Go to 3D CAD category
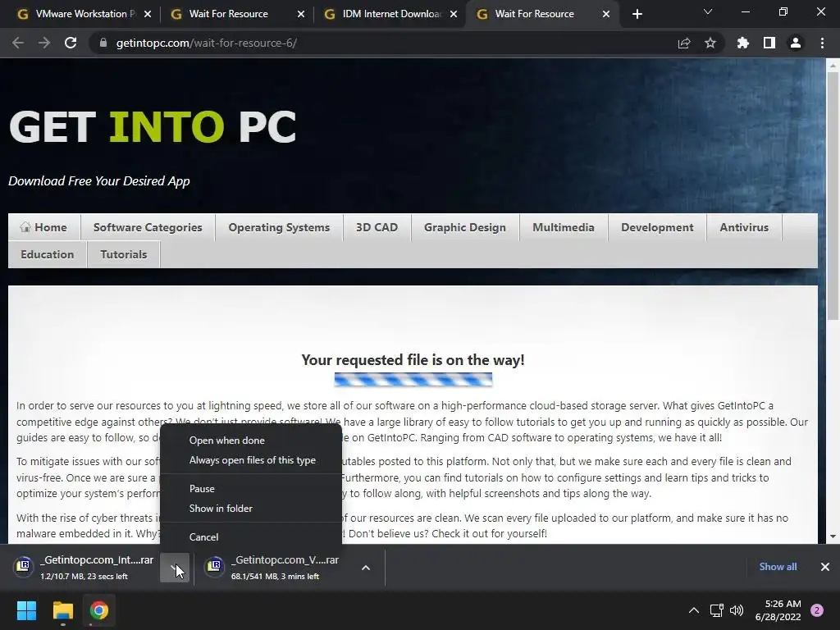 tap(377, 227)
